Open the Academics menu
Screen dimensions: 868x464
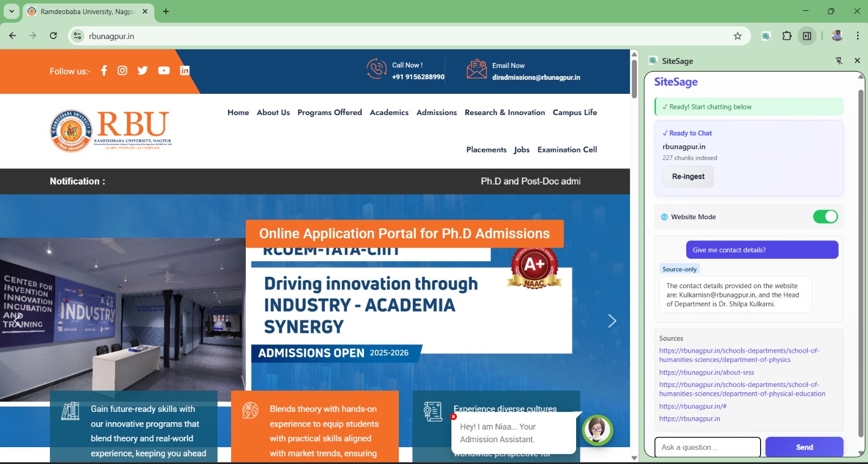pyautogui.click(x=389, y=112)
